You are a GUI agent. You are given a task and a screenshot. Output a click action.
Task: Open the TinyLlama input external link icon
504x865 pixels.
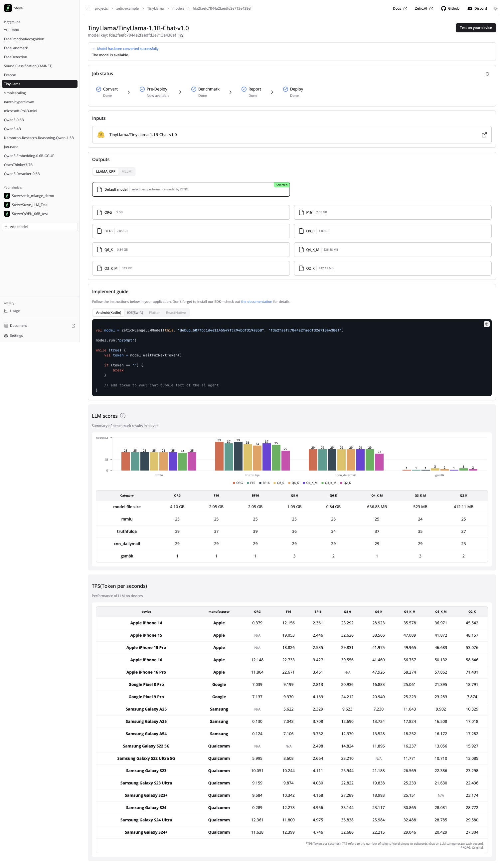(x=484, y=135)
